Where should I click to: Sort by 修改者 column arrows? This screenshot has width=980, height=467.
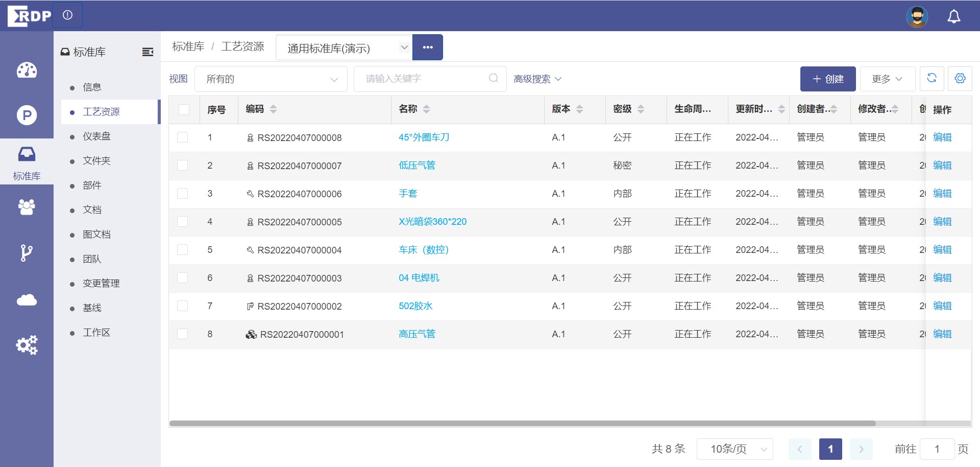click(x=895, y=109)
